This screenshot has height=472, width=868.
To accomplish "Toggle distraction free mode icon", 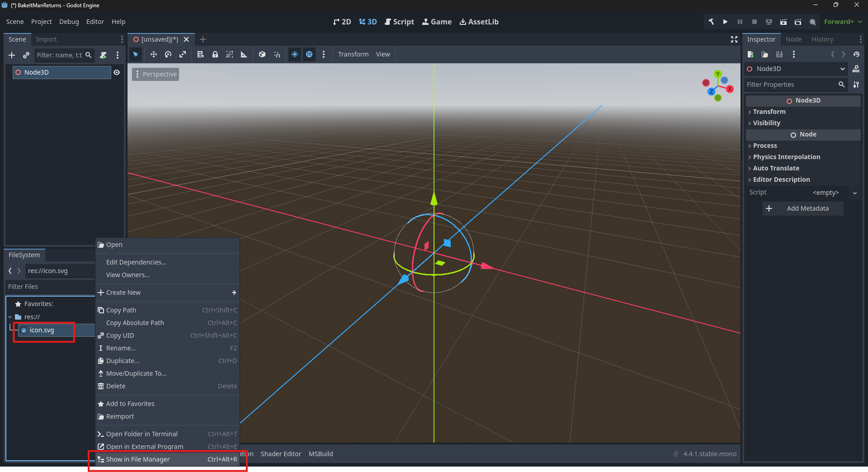I will [x=734, y=40].
